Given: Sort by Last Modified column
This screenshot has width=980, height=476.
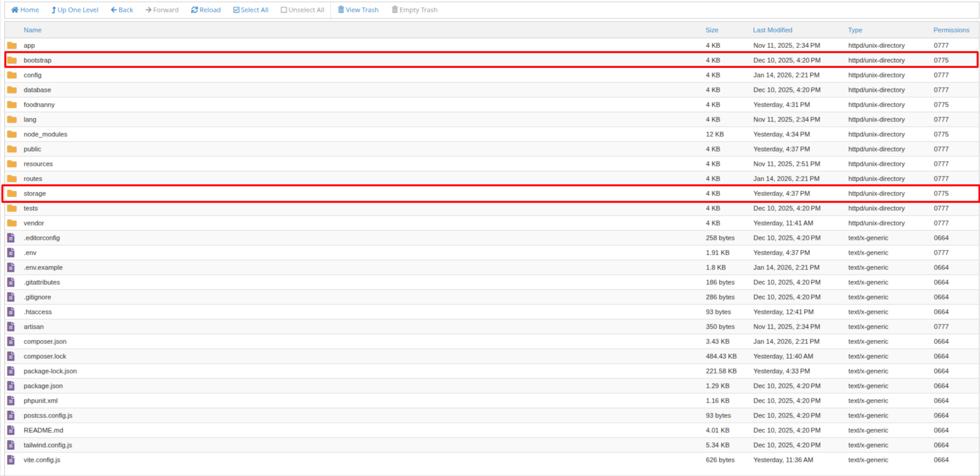Looking at the screenshot, I should 772,30.
